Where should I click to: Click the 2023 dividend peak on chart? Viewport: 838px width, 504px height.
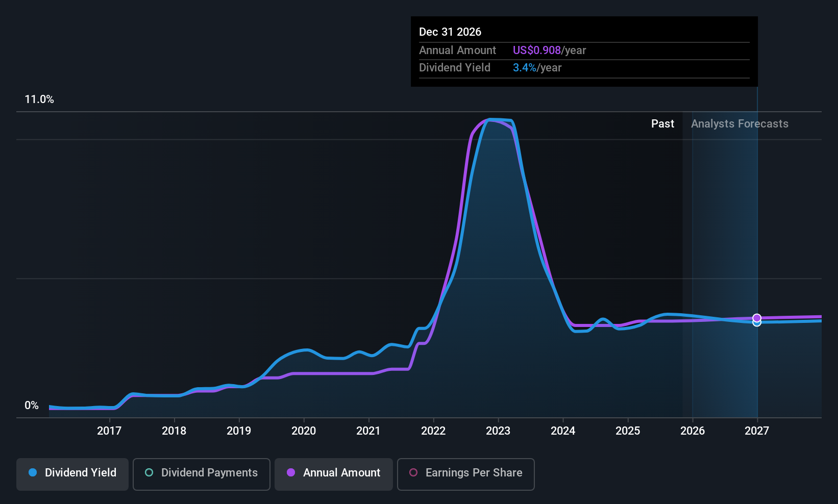click(491, 120)
